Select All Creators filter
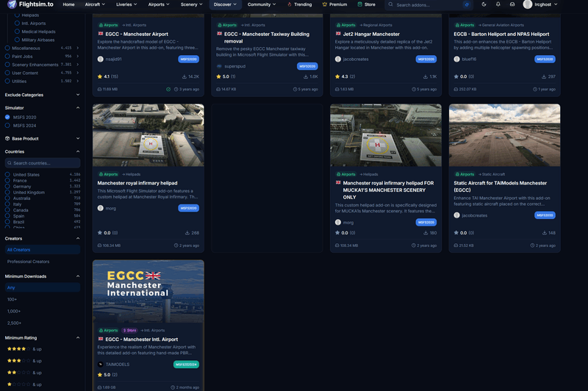588x391 pixels. click(x=43, y=250)
